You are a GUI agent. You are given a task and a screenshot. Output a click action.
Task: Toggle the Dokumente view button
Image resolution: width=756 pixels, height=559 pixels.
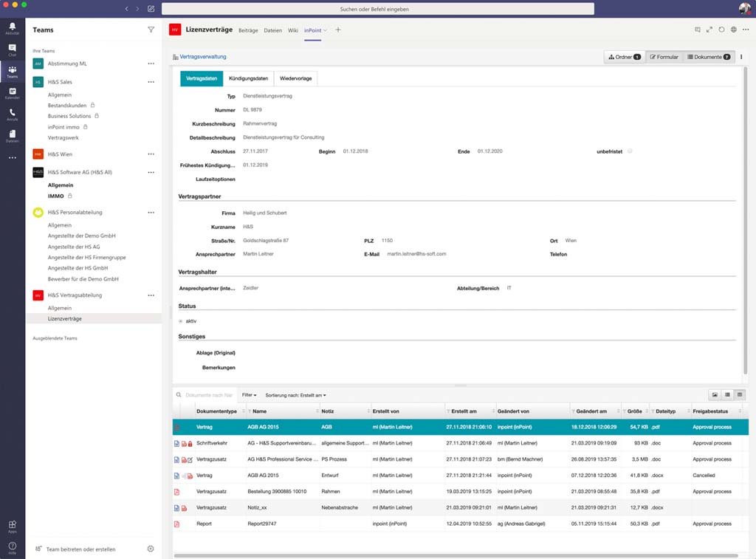[x=709, y=57]
